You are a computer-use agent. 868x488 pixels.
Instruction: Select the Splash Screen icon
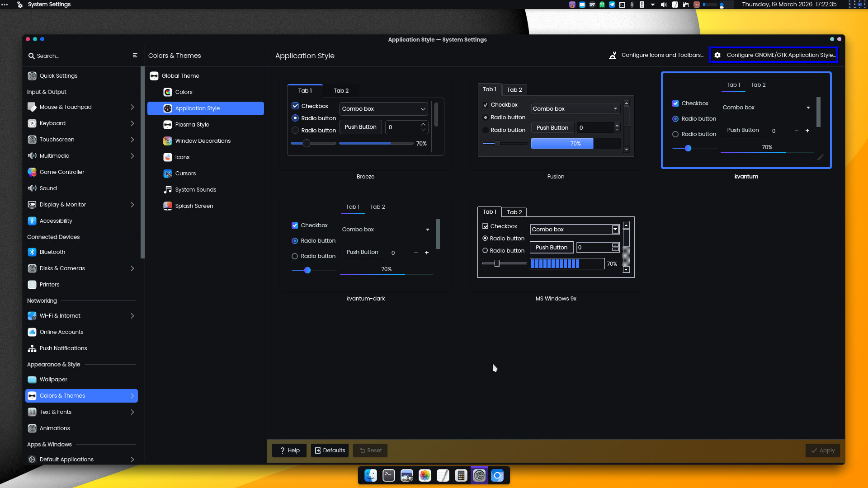click(x=167, y=206)
